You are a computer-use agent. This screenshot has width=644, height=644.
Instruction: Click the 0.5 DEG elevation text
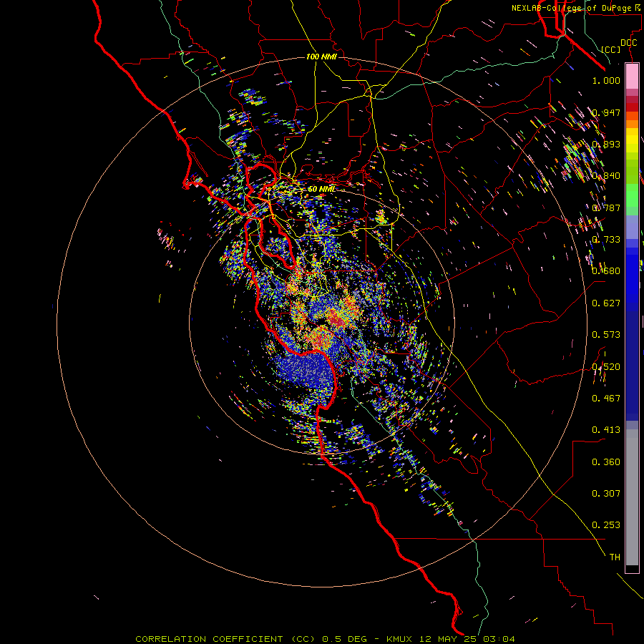click(344, 639)
